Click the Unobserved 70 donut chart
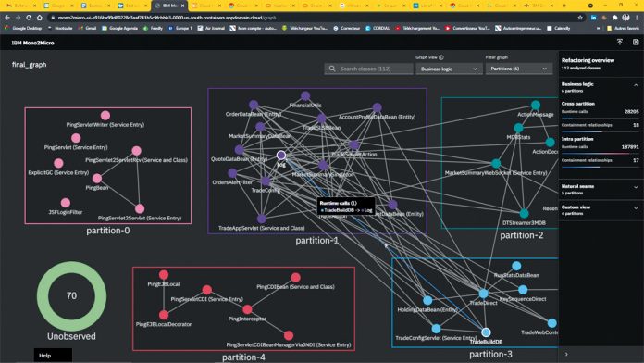The height and width of the screenshot is (363, 644). (x=71, y=296)
